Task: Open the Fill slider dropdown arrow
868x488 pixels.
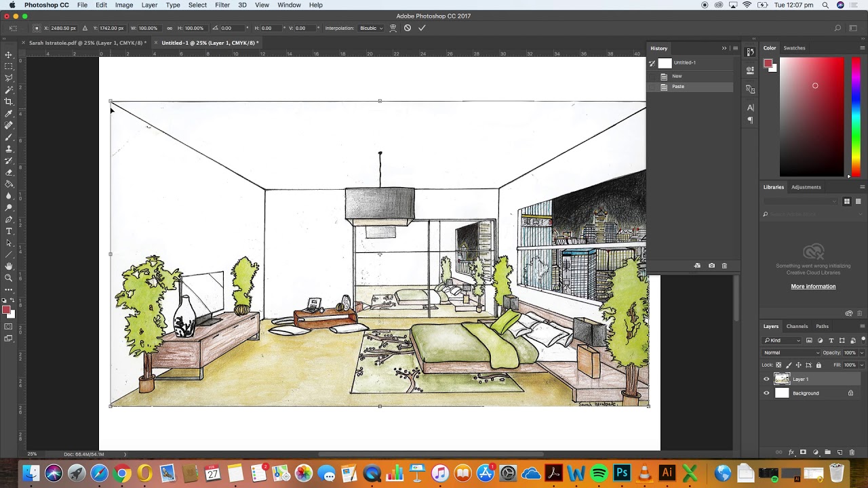Action: pyautogui.click(x=861, y=365)
